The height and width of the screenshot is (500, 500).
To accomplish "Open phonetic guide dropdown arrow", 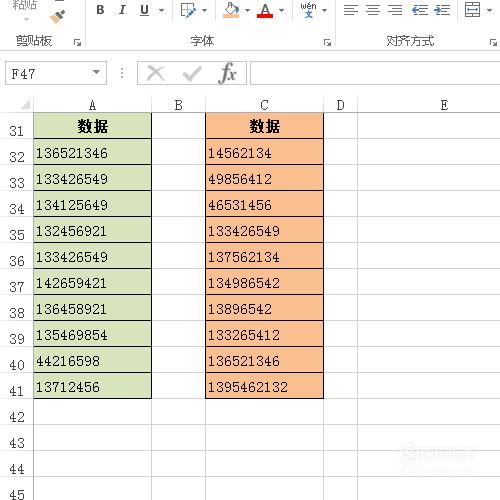I will click(x=324, y=10).
